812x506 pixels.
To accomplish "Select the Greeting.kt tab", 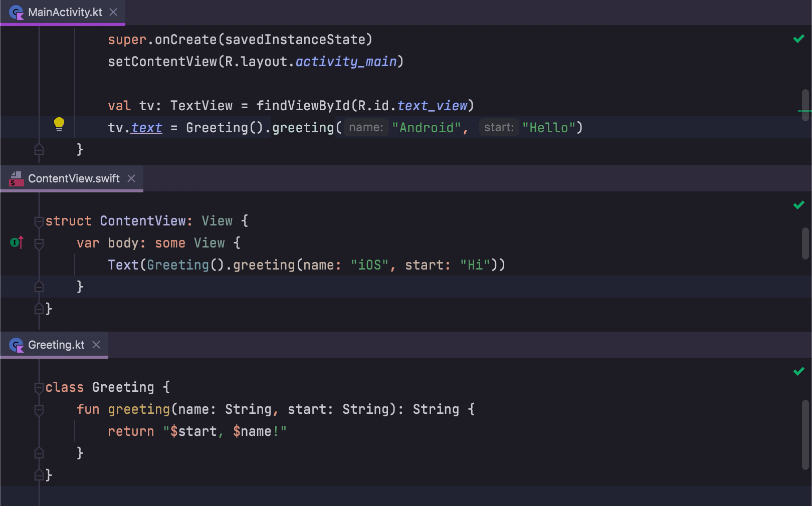I will tap(56, 345).
